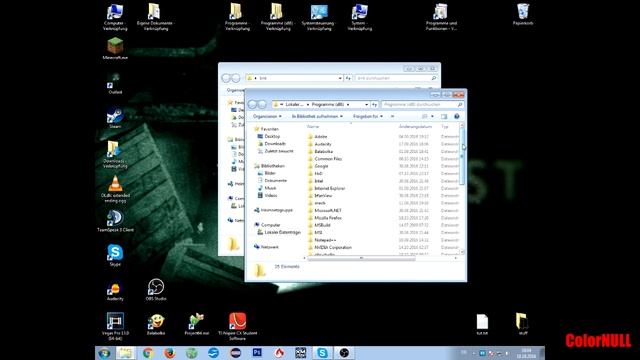Click the Programme (x86) search field
The image size is (640, 360).
click(x=422, y=104)
